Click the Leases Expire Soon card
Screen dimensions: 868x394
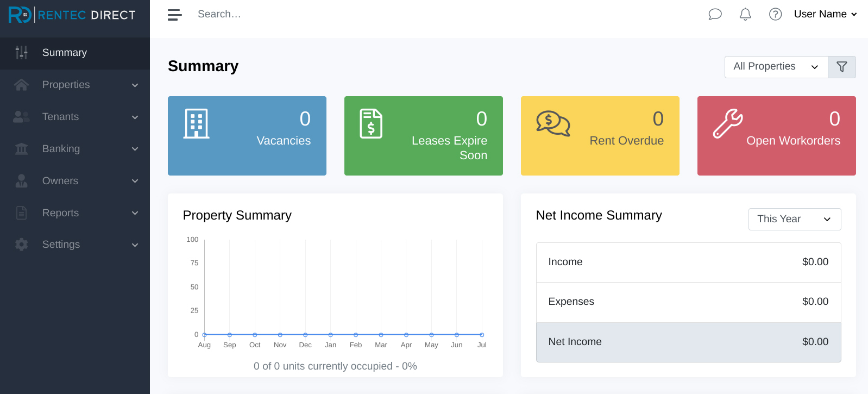tap(423, 136)
